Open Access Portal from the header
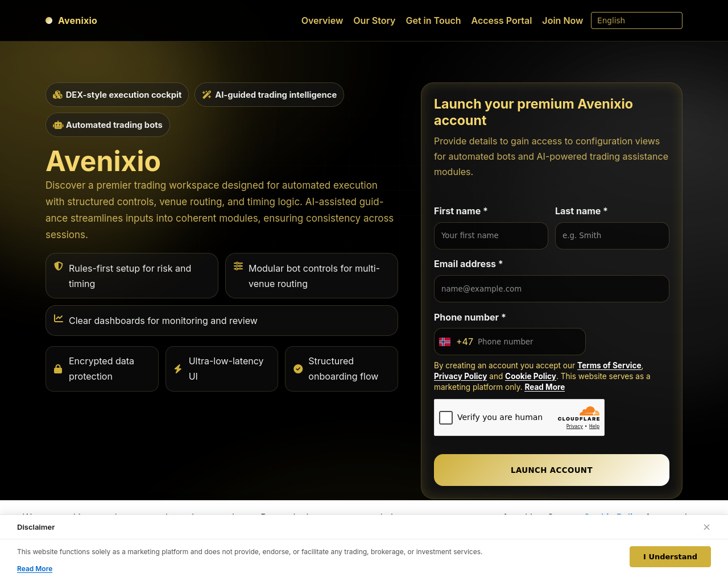Viewport: 728px width, 582px height. [502, 20]
